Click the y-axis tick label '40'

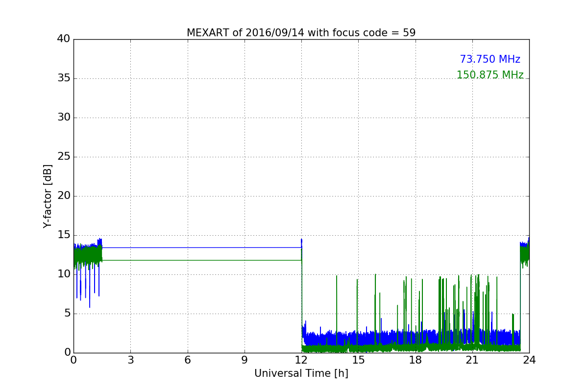pyautogui.click(x=64, y=39)
